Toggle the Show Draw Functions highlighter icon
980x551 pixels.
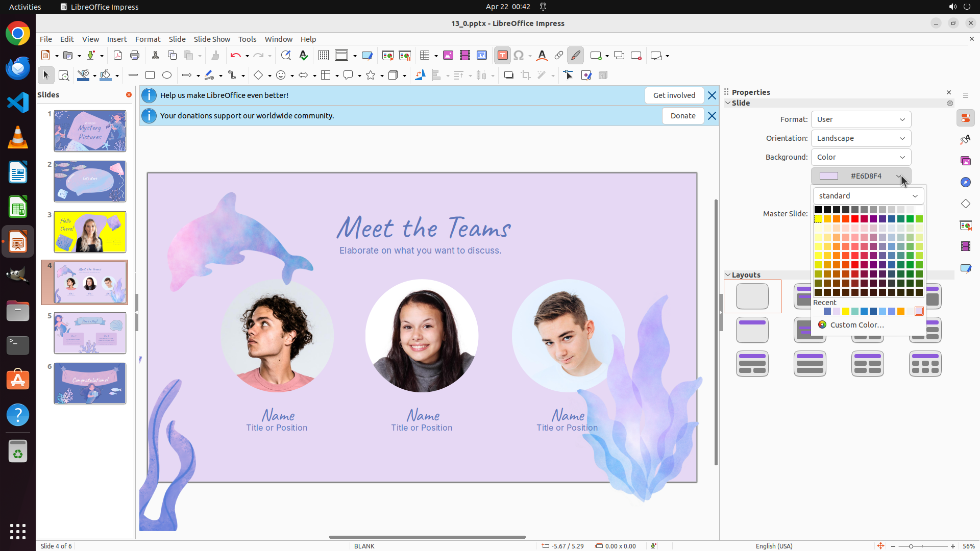tap(575, 56)
